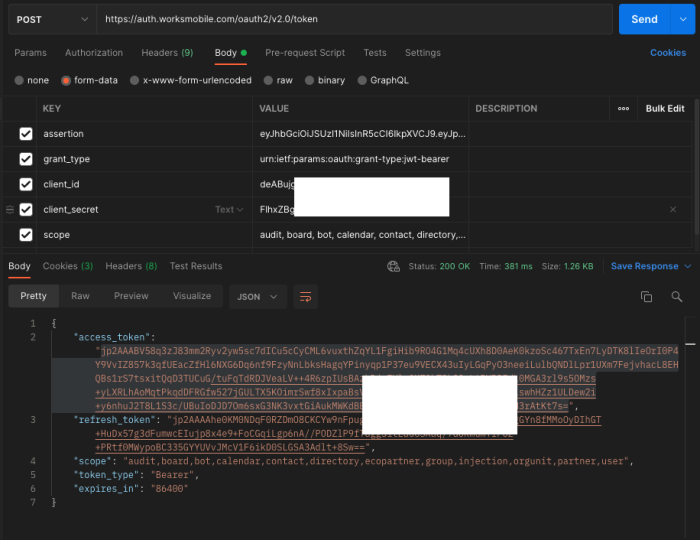This screenshot has width=700, height=540.
Task: Click the 1.26 KB size value
Action: pos(579,266)
